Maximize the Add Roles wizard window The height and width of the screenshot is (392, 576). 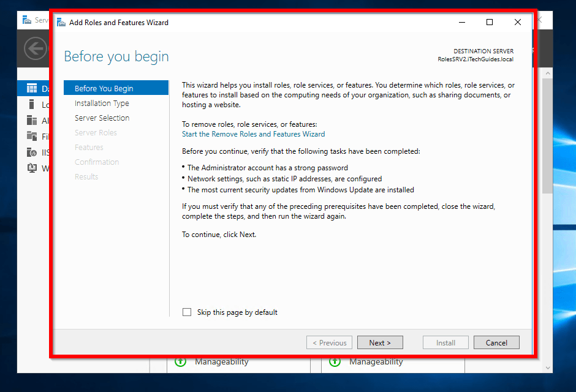(x=490, y=23)
